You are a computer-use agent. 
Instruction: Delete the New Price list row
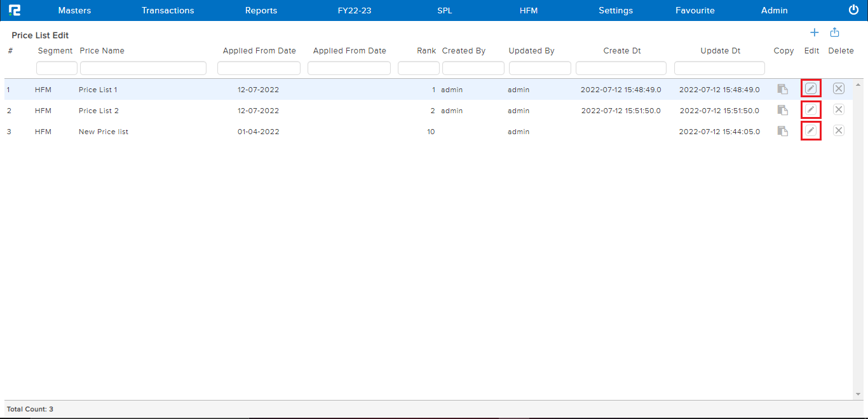click(839, 131)
